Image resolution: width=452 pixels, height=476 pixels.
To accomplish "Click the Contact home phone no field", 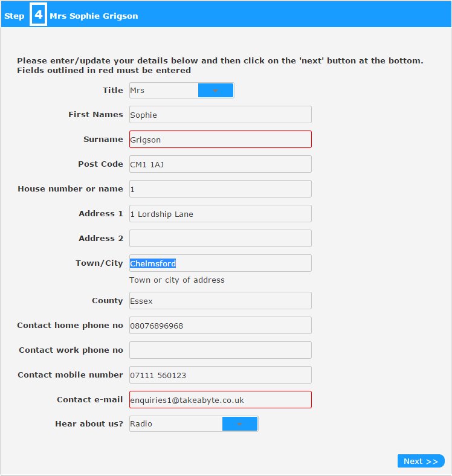I will coord(220,326).
